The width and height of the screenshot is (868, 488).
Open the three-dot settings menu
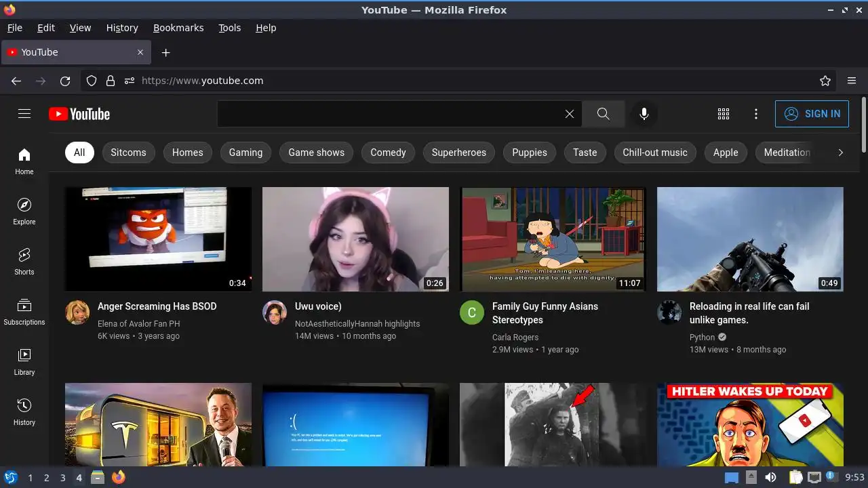tap(756, 114)
